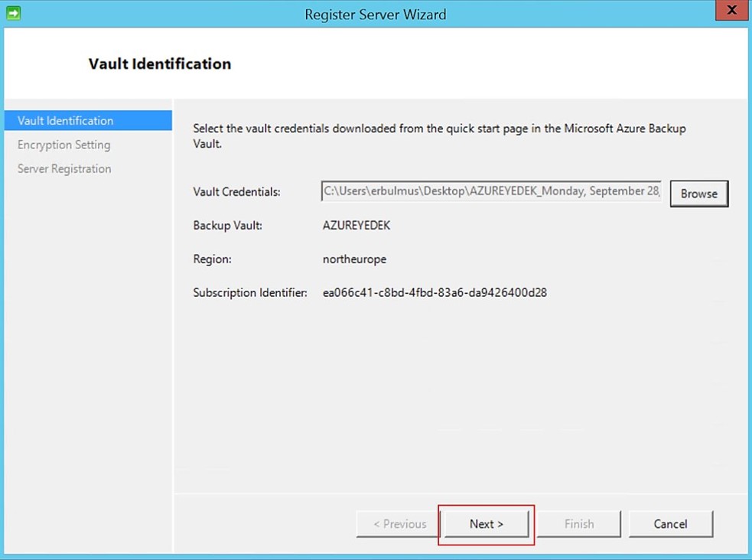This screenshot has width=752, height=560.
Task: Cancel the registration wizard
Action: [670, 524]
